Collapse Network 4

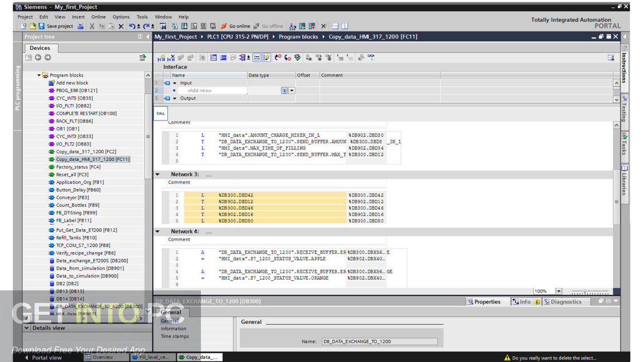coord(157,231)
